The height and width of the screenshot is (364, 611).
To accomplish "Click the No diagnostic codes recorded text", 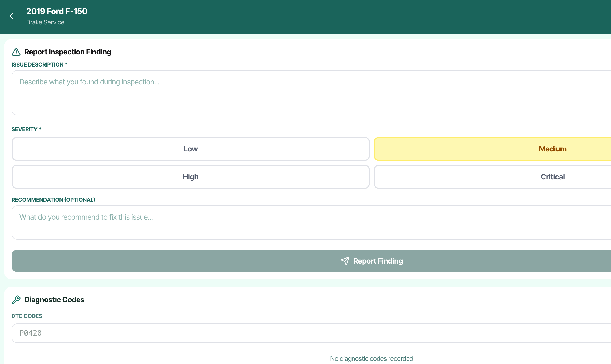I will (x=372, y=358).
